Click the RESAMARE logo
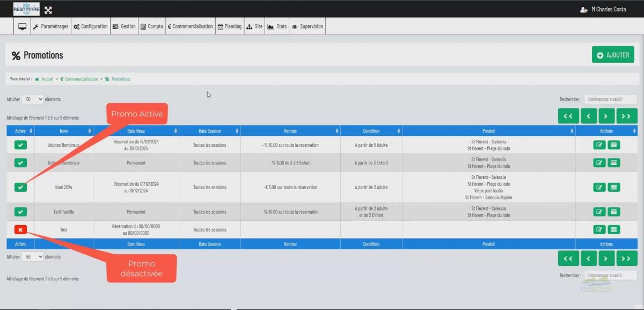The image size is (644, 310). (x=26, y=9)
